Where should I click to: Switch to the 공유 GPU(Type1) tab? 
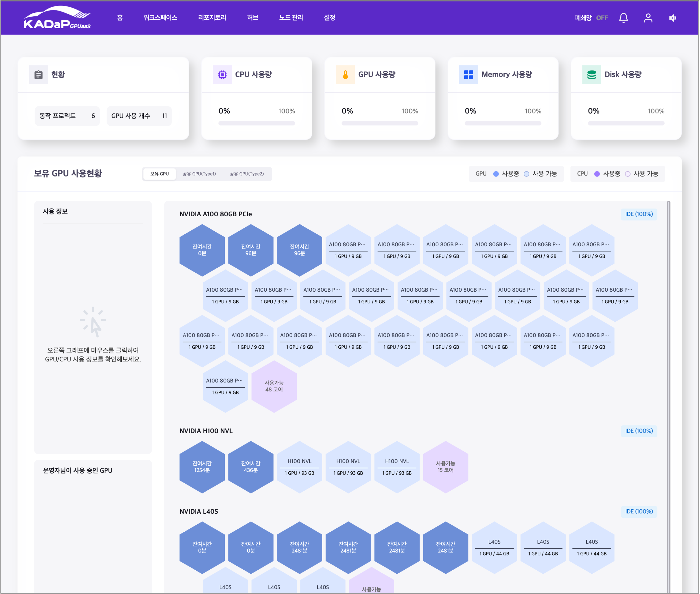[199, 174]
